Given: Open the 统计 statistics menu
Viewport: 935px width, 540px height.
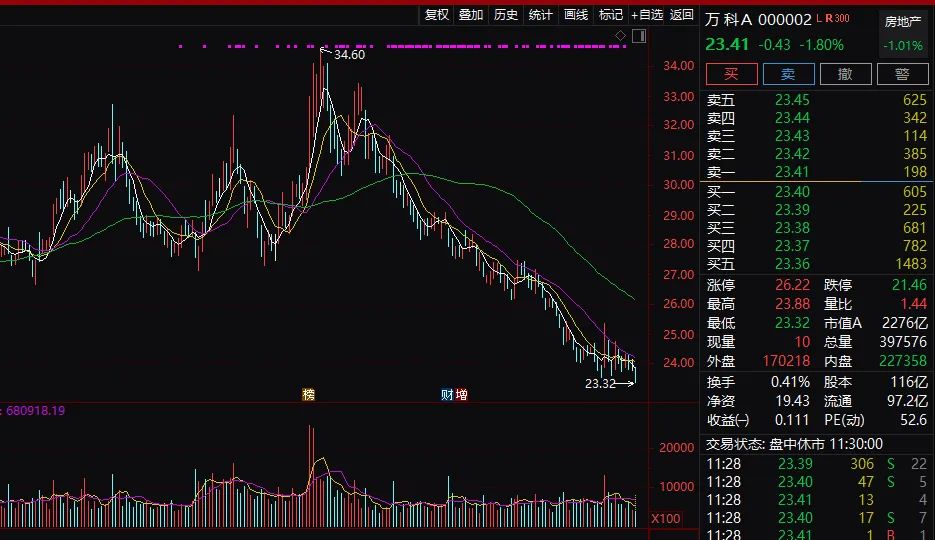Looking at the screenshot, I should [541, 14].
